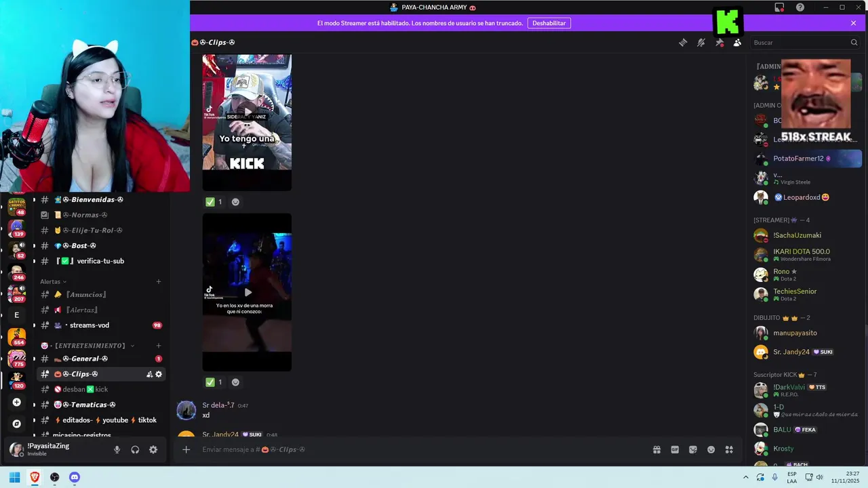Open the Normas channel

[x=100, y=215]
